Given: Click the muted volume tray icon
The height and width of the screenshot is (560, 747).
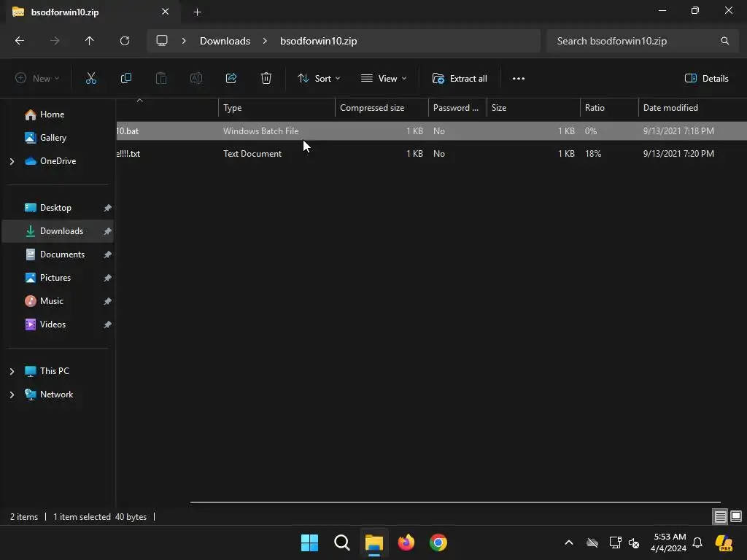Looking at the screenshot, I should coord(634,542).
